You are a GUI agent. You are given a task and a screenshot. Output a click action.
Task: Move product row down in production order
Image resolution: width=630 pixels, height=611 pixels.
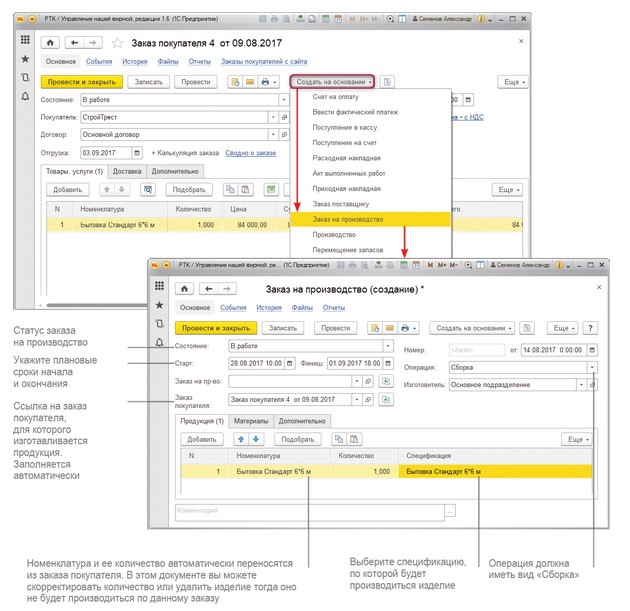click(256, 439)
